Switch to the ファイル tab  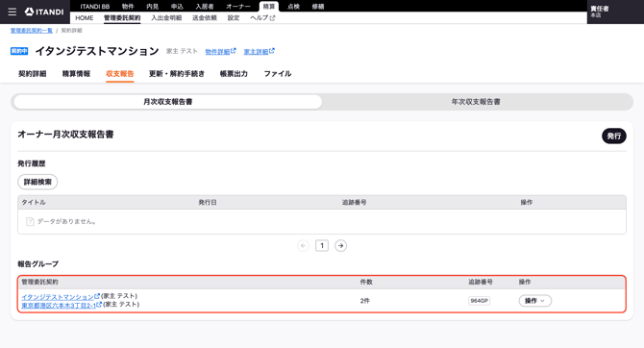coord(278,74)
